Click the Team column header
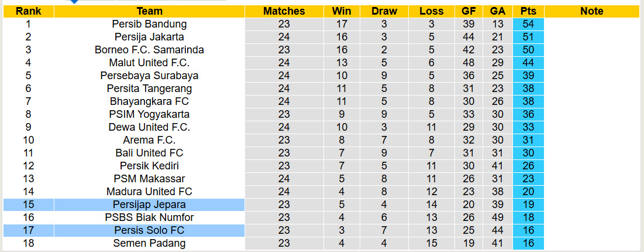Image resolution: width=644 pixels, height=252 pixels. [149, 11]
